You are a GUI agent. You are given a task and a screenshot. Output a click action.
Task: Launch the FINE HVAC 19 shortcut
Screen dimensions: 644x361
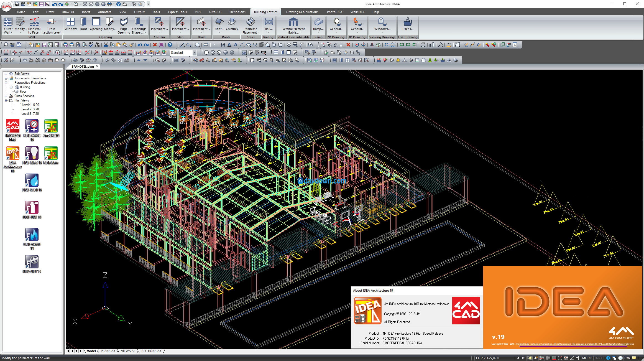click(x=32, y=130)
